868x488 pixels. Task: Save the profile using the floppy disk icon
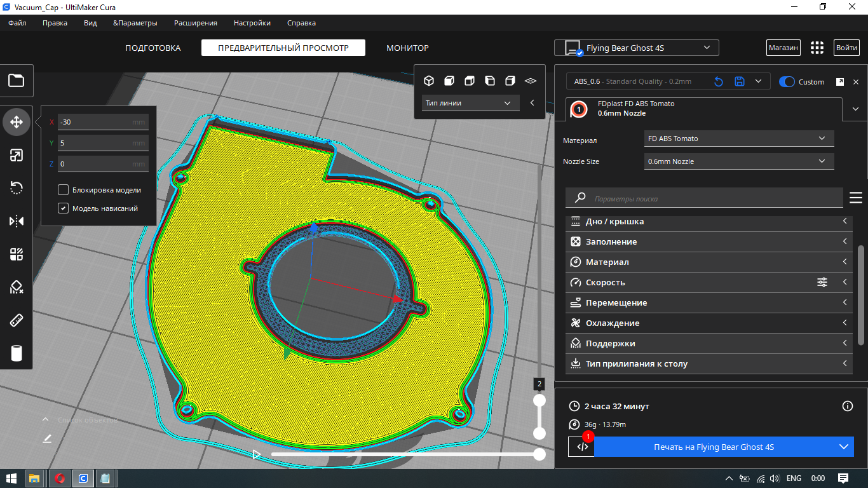pos(739,81)
